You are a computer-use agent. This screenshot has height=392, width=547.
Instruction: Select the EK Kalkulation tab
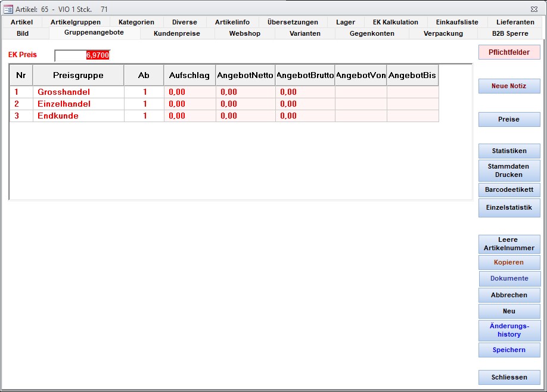395,22
